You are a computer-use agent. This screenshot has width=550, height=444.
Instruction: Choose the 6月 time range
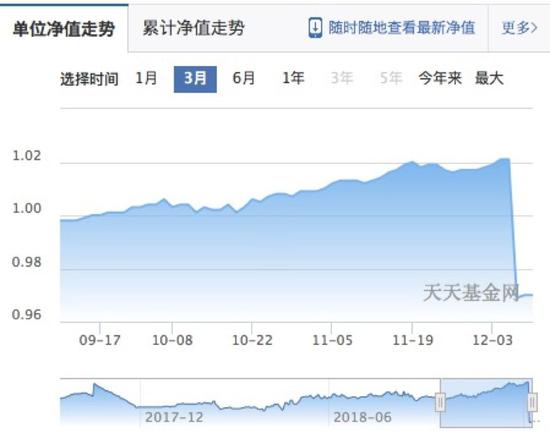coord(244,78)
